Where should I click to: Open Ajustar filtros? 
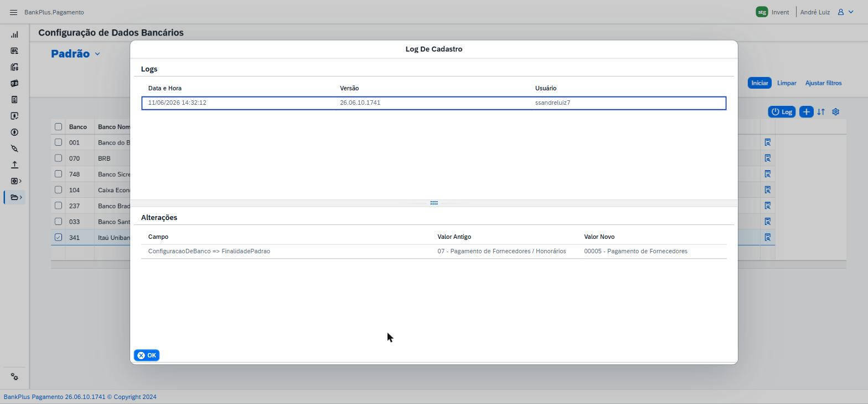point(823,83)
